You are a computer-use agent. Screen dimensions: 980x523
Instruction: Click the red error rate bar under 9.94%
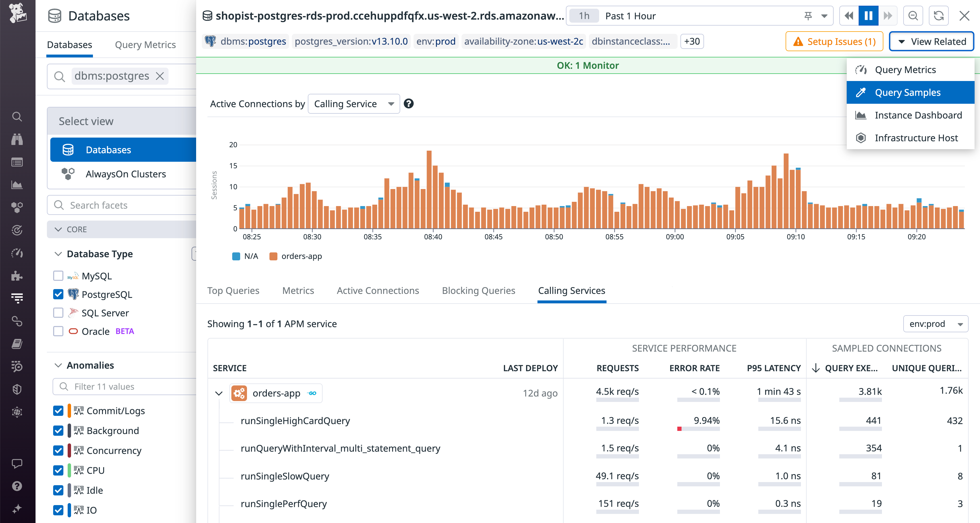click(680, 429)
